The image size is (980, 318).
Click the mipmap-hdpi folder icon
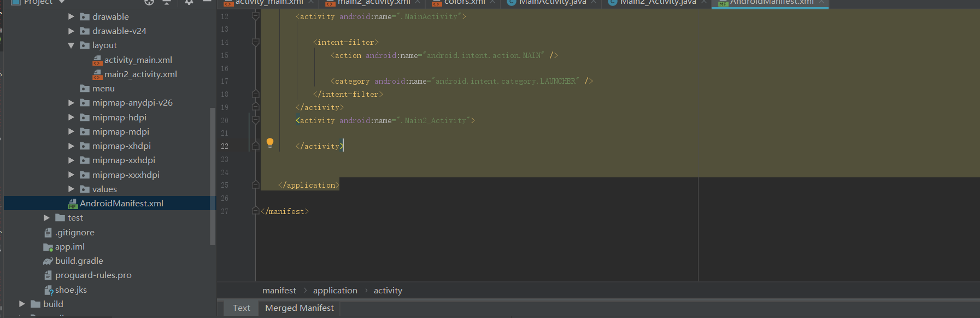click(85, 118)
